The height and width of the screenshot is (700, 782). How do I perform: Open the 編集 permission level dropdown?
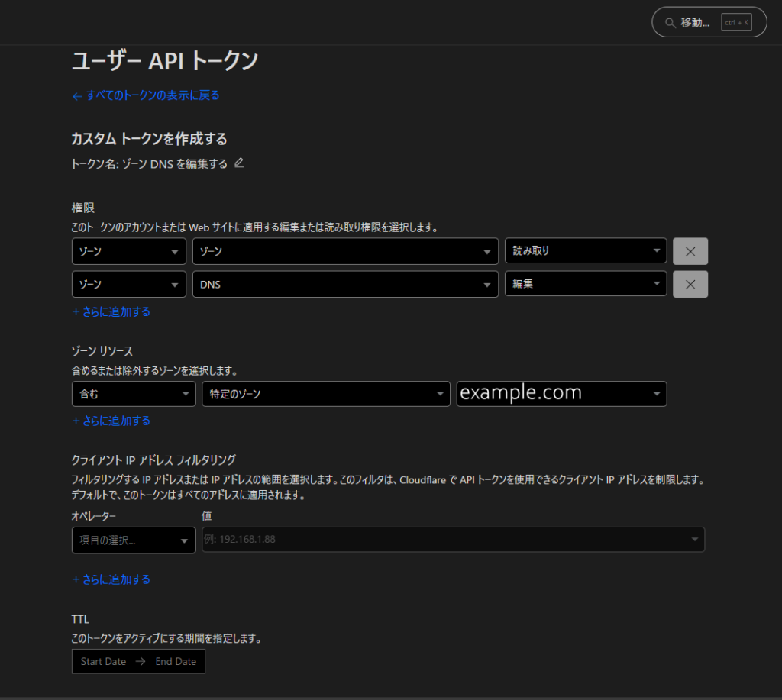pos(585,284)
